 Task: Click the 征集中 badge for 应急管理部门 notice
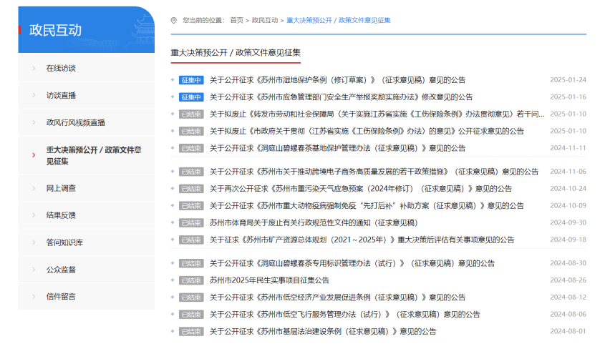[x=191, y=97]
